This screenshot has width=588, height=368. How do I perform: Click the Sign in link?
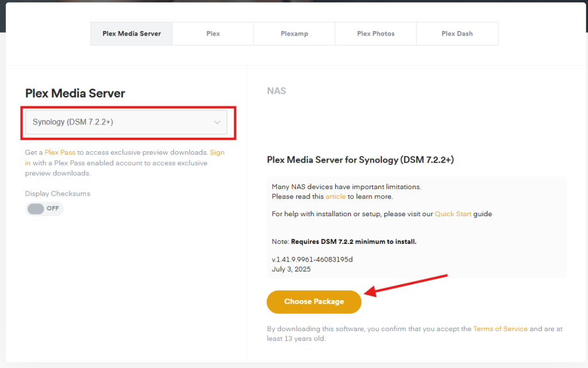click(216, 152)
